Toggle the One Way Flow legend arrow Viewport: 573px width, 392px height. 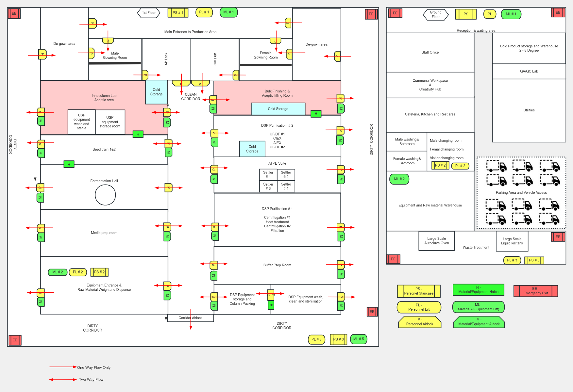click(x=62, y=367)
